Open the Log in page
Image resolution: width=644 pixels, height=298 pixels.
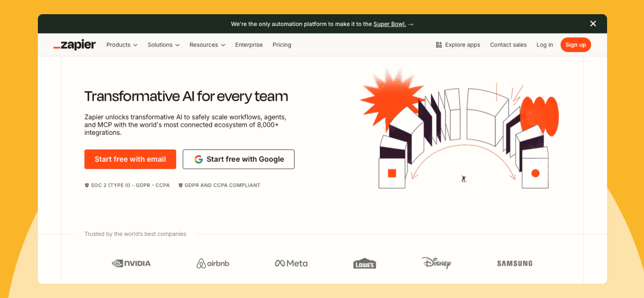click(545, 45)
